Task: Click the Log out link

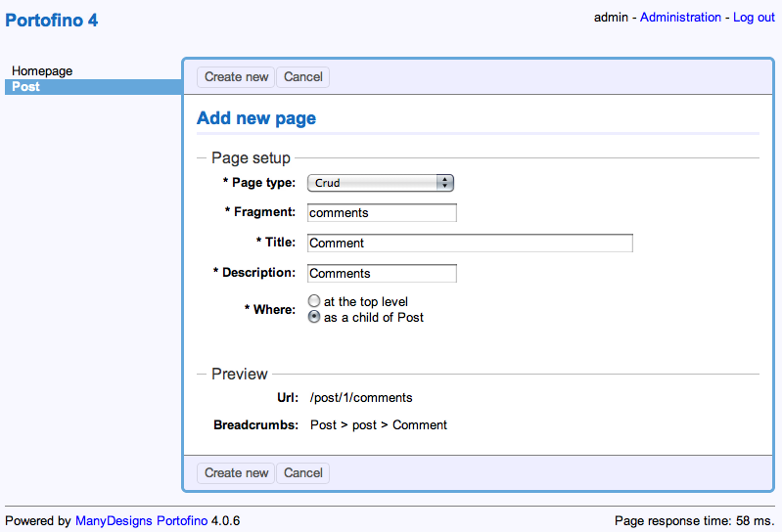Action: pyautogui.click(x=754, y=18)
